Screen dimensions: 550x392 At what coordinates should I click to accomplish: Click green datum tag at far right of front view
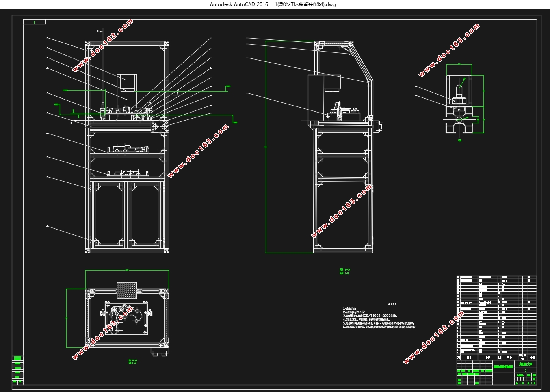pos(235,122)
